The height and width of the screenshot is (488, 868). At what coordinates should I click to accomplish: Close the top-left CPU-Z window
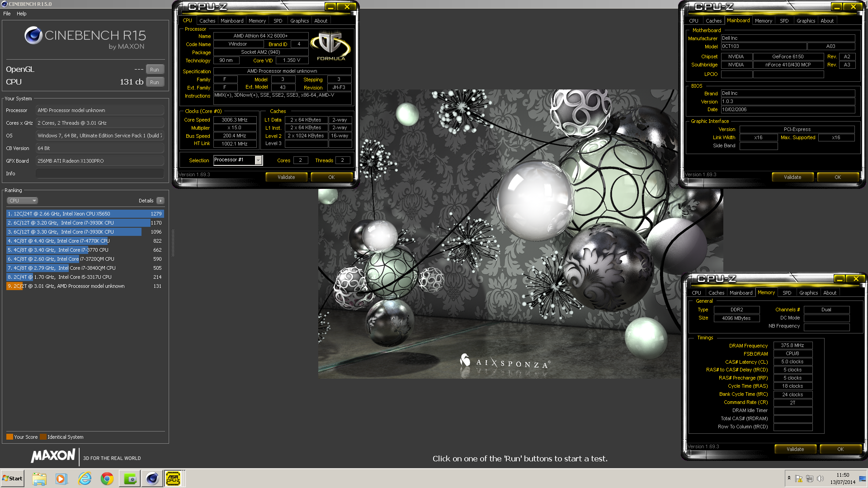347,7
